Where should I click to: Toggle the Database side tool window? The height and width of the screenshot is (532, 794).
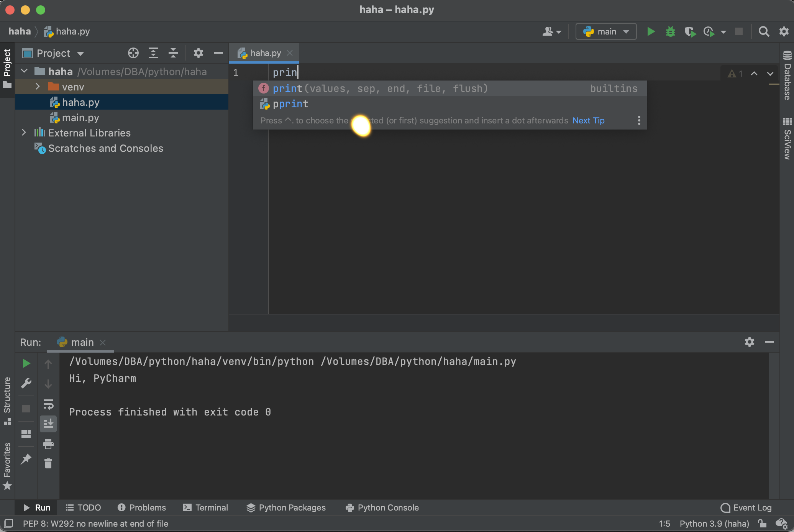pos(787,76)
